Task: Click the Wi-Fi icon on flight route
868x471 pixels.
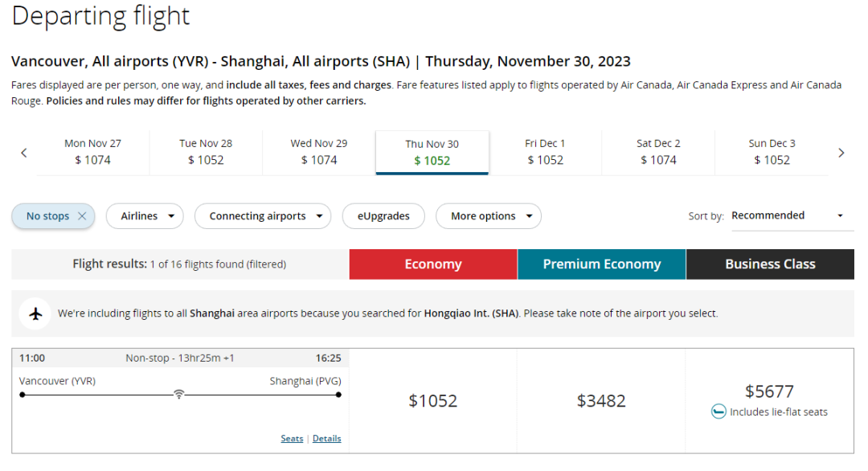Action: tap(179, 395)
